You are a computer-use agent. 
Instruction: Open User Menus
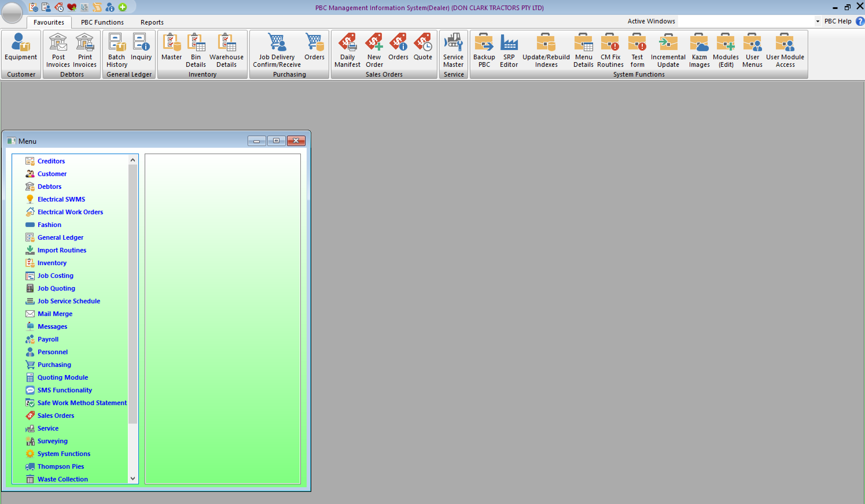(x=752, y=50)
